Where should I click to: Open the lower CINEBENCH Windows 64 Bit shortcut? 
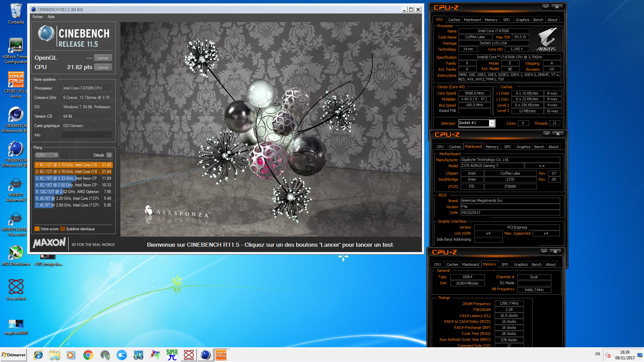coord(15,154)
